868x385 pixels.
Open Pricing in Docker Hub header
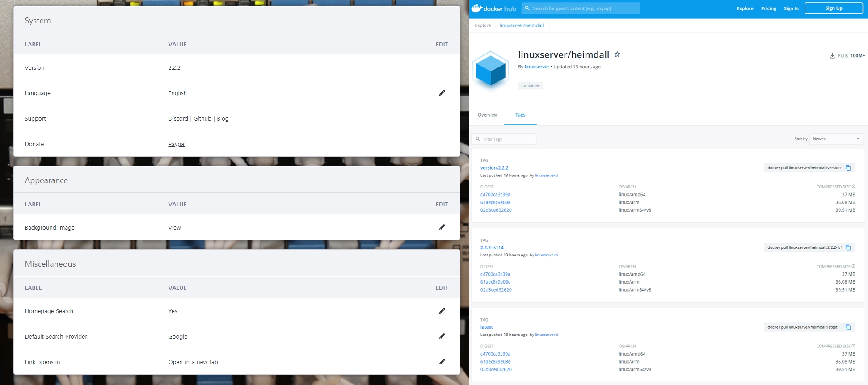point(769,8)
